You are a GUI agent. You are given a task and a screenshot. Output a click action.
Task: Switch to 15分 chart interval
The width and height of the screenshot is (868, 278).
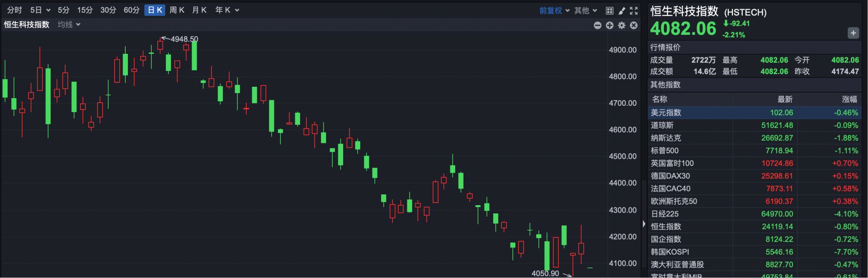85,10
